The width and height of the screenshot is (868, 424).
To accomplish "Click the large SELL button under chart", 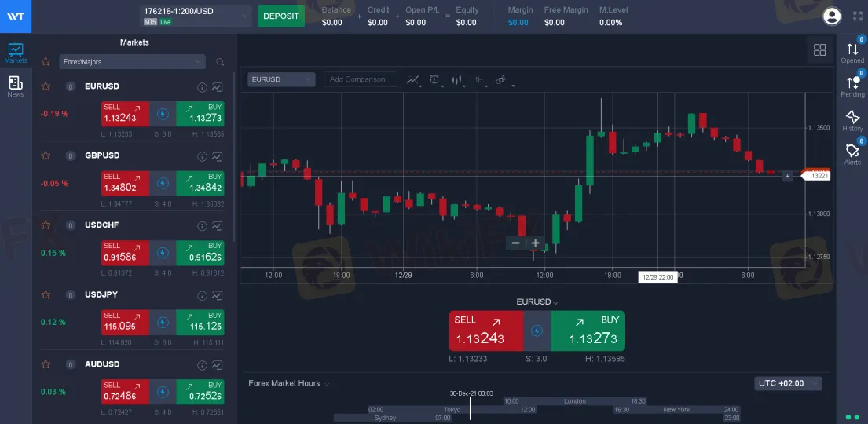I will pyautogui.click(x=486, y=331).
